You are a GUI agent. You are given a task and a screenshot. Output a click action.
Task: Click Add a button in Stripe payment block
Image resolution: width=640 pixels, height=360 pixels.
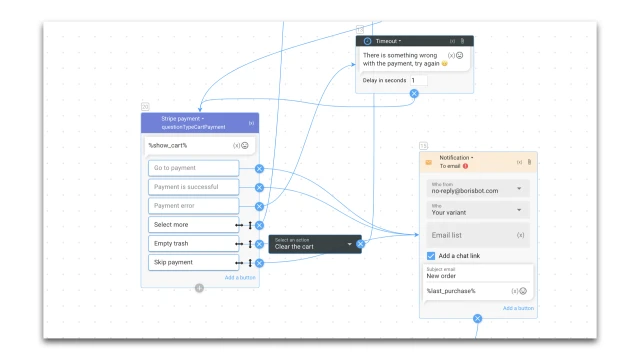coord(240,278)
